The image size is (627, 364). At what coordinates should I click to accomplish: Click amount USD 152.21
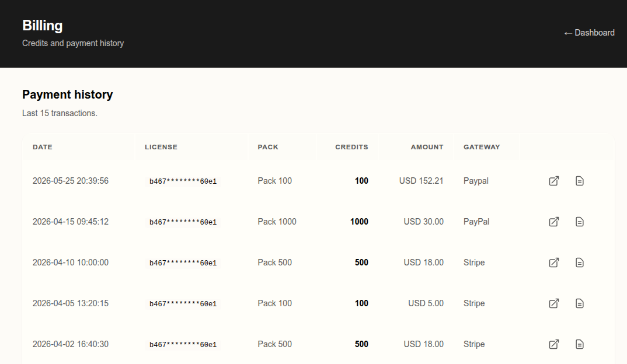[x=421, y=181]
